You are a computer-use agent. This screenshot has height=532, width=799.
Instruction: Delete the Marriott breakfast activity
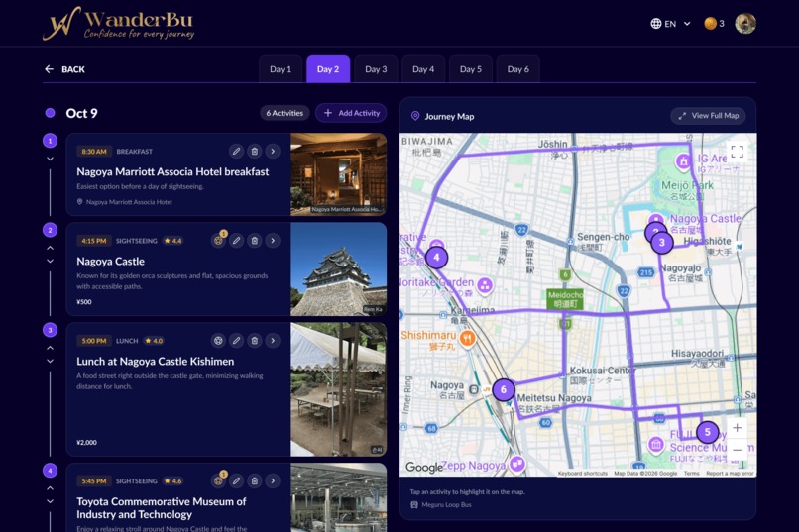pyautogui.click(x=255, y=152)
